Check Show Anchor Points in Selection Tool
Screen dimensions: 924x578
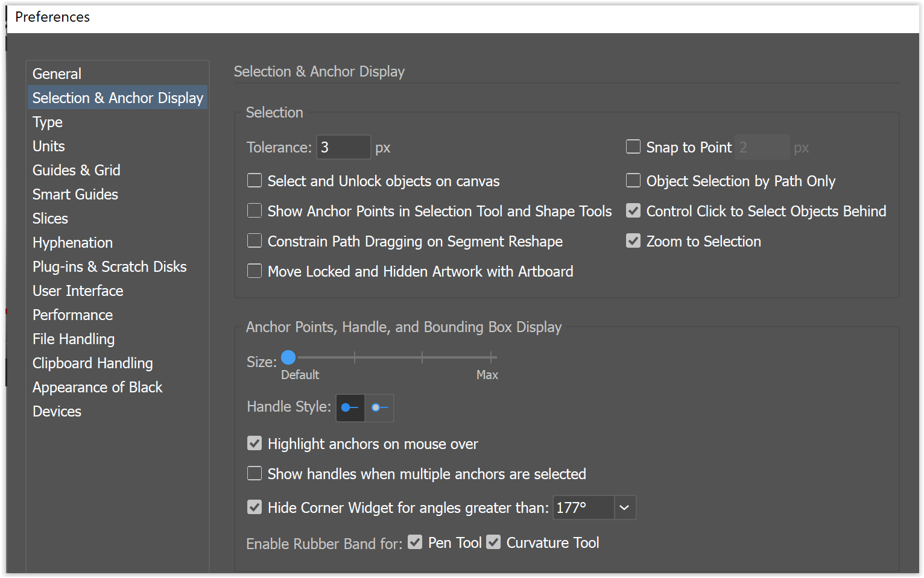pos(254,210)
